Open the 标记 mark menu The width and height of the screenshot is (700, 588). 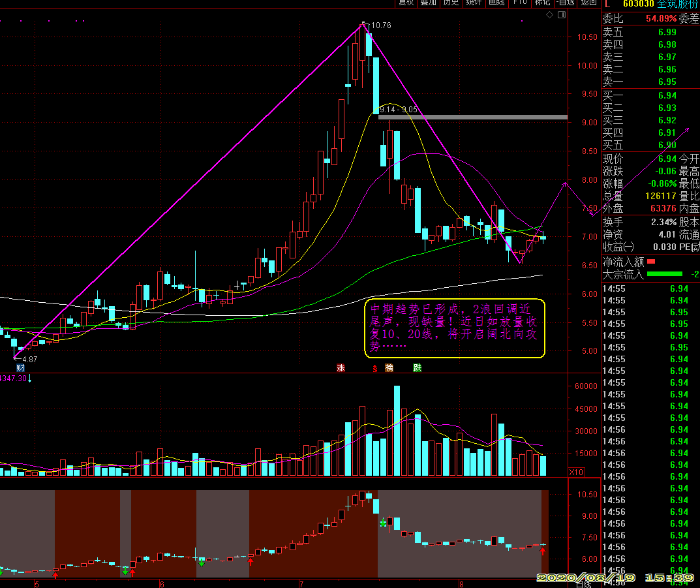(x=542, y=3)
